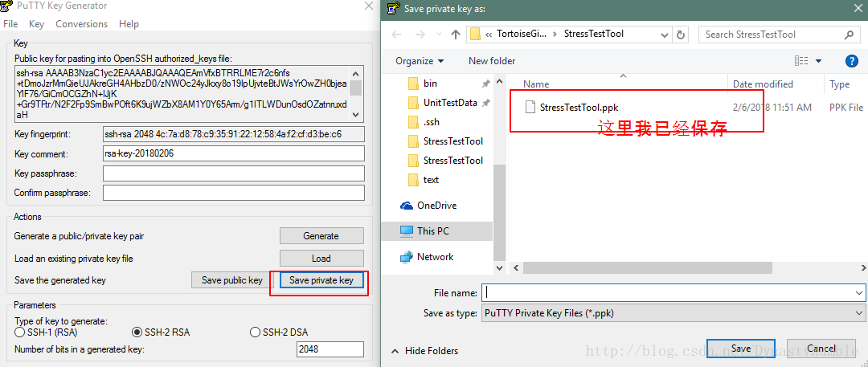Close the PuTTY Key Generator window

(368, 6)
